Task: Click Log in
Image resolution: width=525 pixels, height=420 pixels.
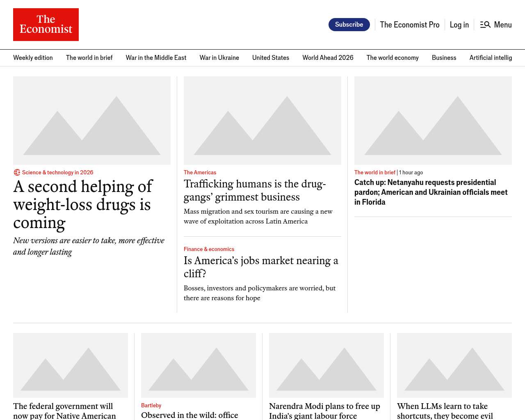Action: 459,25
